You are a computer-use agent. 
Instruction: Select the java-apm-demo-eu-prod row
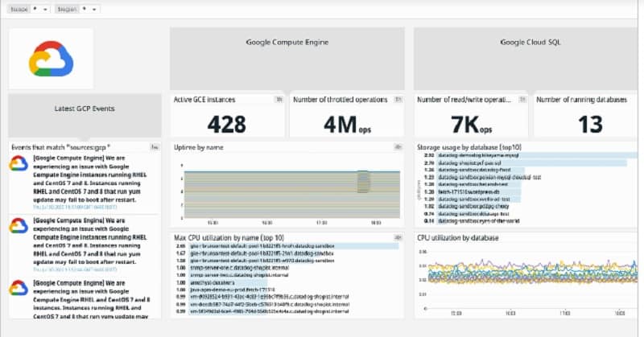pyautogui.click(x=287, y=290)
